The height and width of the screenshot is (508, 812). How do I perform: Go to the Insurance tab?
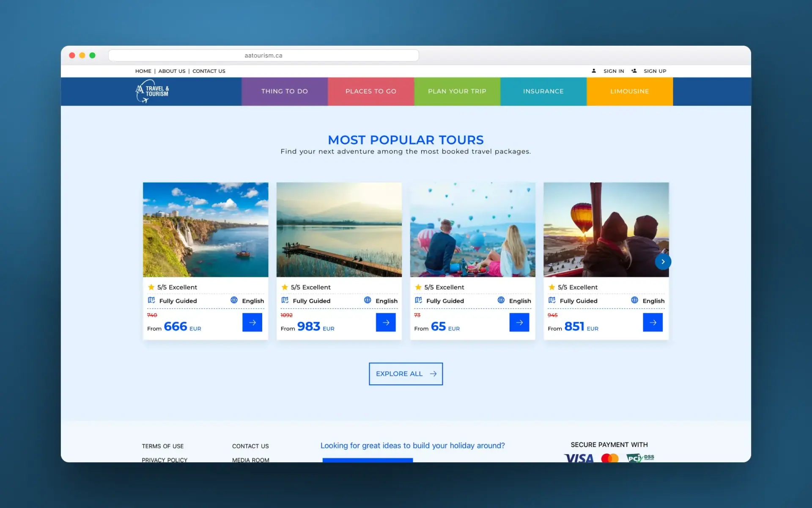[x=543, y=91]
